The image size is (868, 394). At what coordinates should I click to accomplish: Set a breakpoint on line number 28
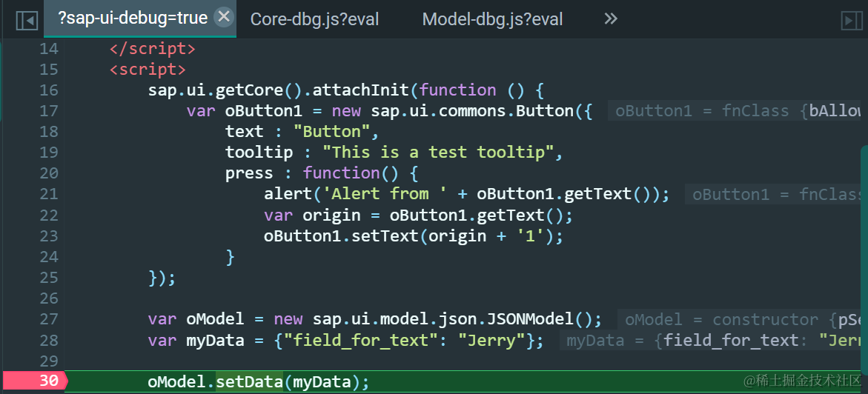(49, 341)
